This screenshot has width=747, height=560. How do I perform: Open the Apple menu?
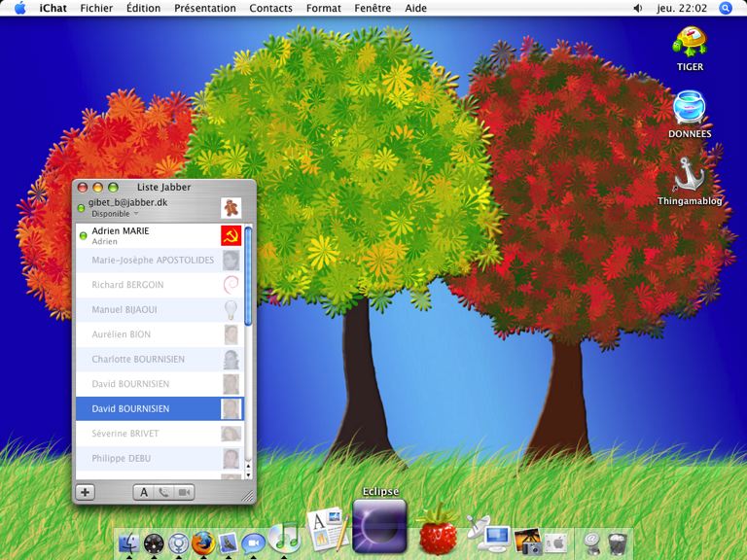click(x=19, y=8)
